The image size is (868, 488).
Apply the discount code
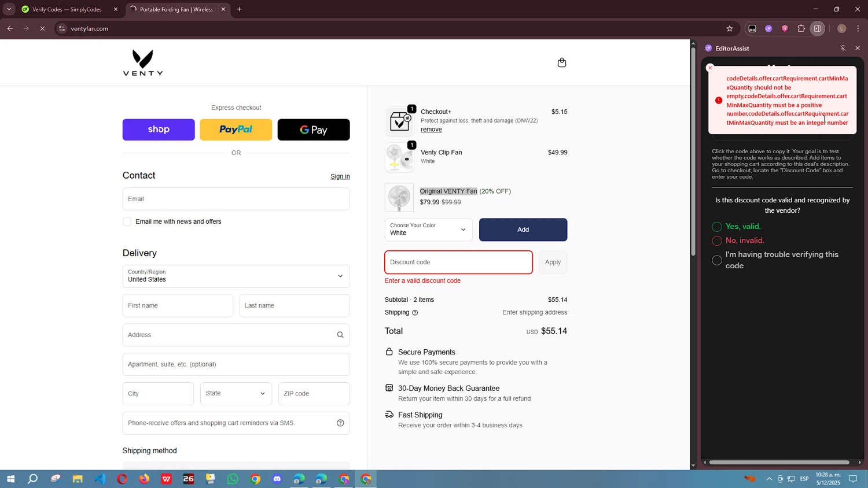click(553, 262)
